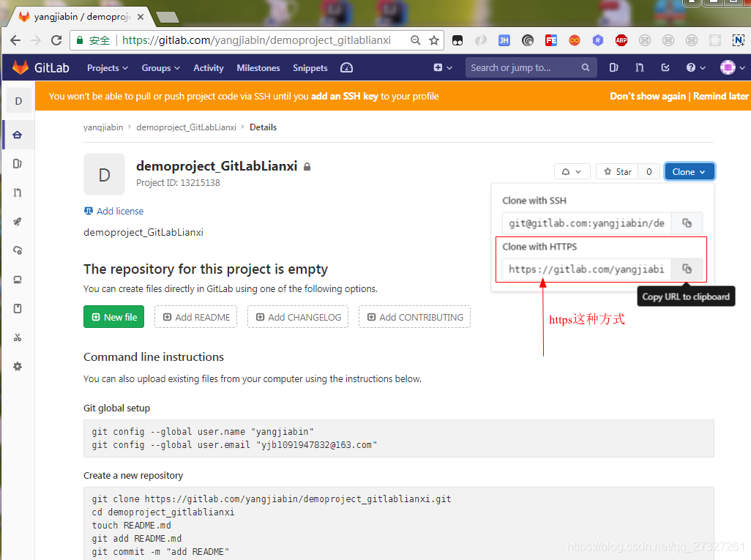The height and width of the screenshot is (560, 751).
Task: Open the help question mark dropdown
Action: point(695,67)
